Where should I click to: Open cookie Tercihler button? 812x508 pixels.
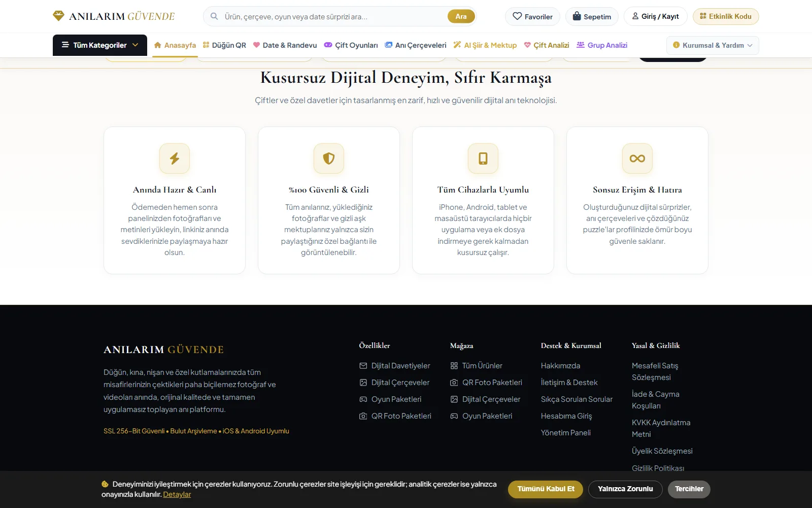[x=689, y=489]
